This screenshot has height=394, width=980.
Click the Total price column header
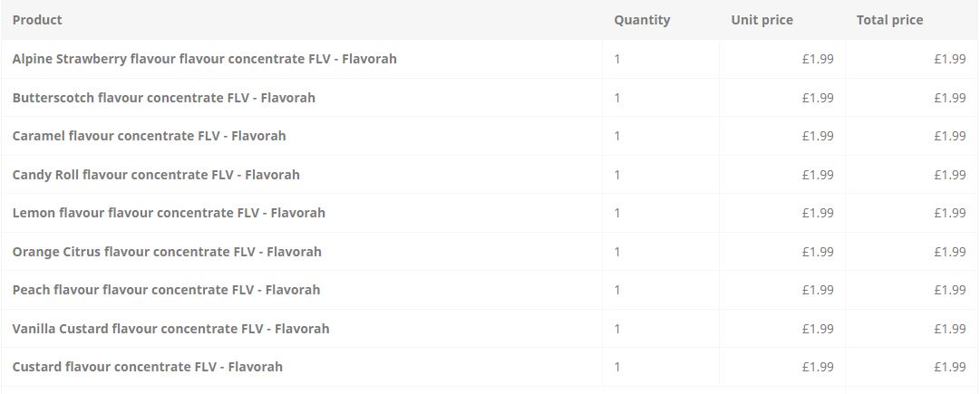tap(889, 20)
